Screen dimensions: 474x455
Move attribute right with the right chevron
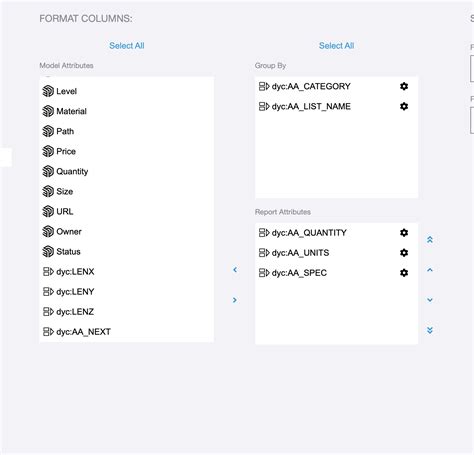[235, 300]
